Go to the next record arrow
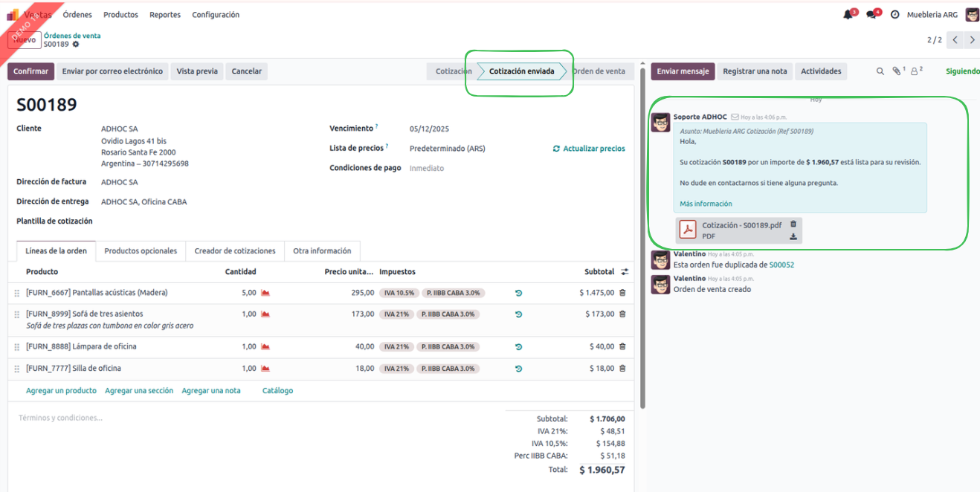The image size is (980, 492). [972, 40]
